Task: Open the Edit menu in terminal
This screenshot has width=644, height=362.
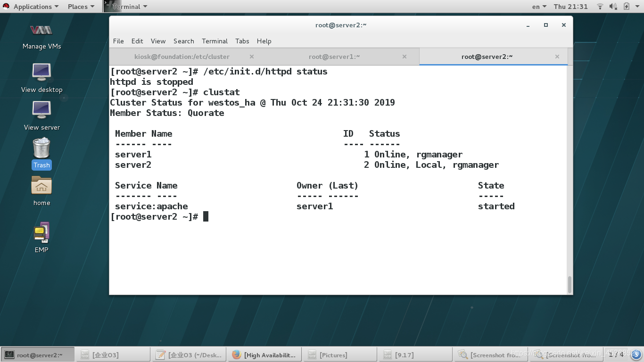Action: click(x=137, y=41)
